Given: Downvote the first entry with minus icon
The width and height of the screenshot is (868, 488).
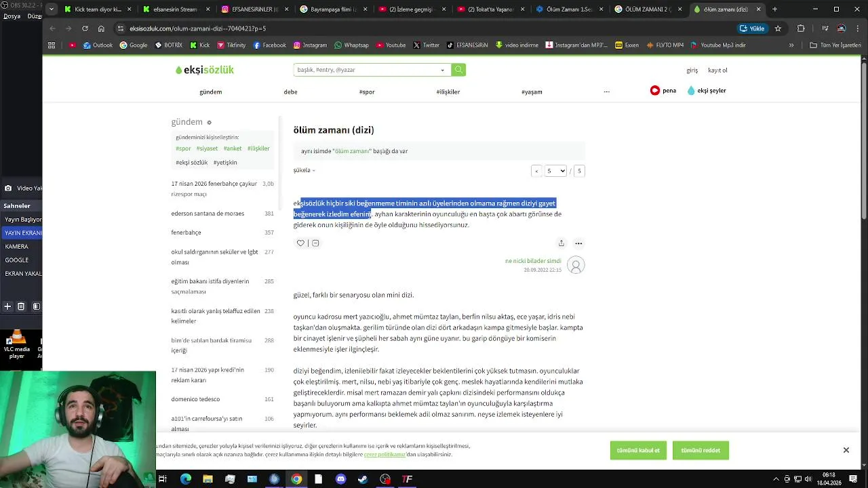Looking at the screenshot, I should tap(315, 243).
